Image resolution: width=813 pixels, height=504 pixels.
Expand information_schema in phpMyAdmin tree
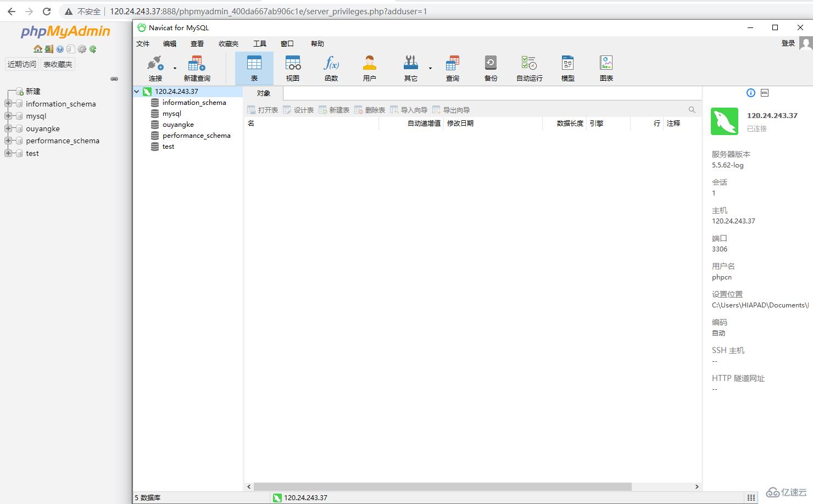[8, 104]
